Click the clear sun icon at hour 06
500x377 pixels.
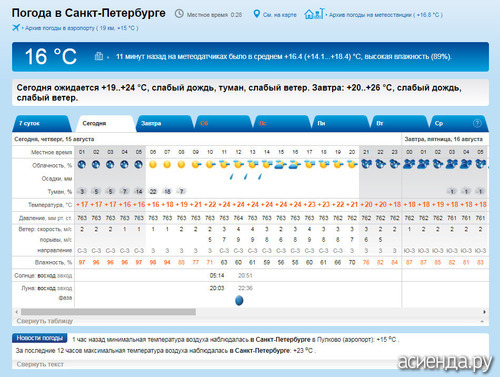pos(153,164)
